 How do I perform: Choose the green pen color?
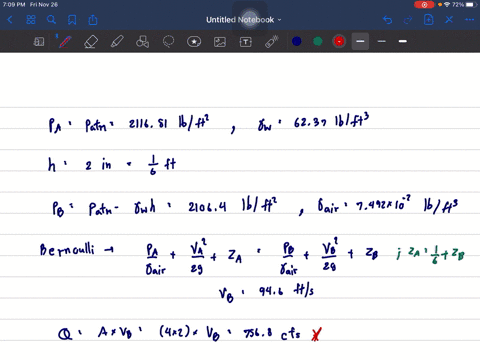(x=318, y=41)
